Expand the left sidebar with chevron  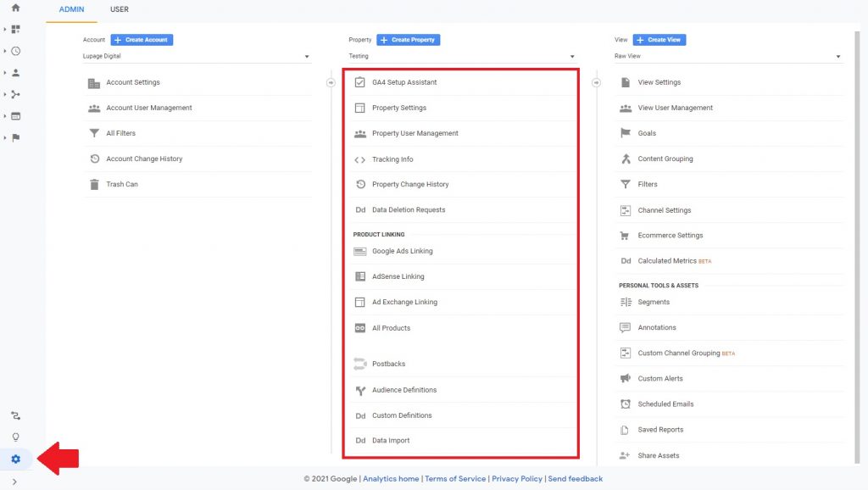14,482
